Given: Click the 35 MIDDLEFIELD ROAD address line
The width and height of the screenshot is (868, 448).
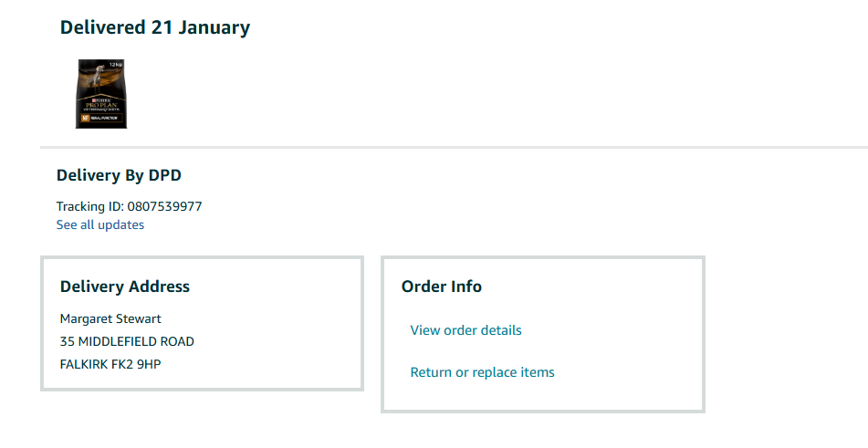Looking at the screenshot, I should 127,342.
